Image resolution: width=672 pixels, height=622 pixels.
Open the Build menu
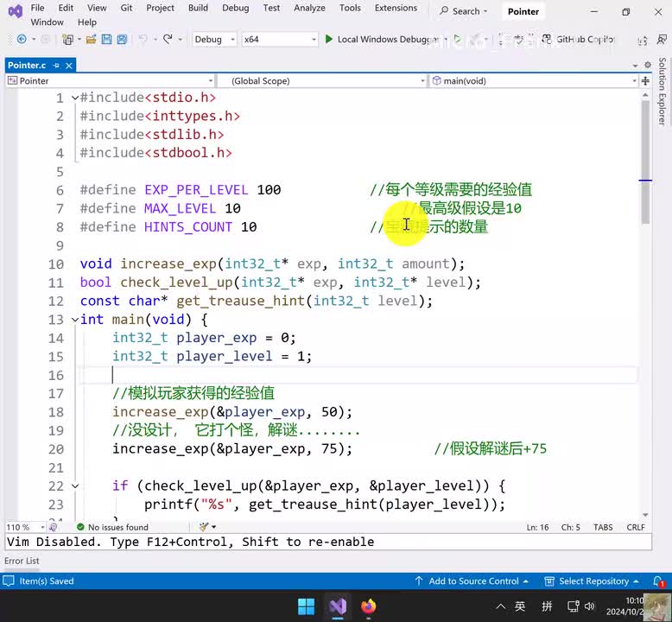(198, 8)
